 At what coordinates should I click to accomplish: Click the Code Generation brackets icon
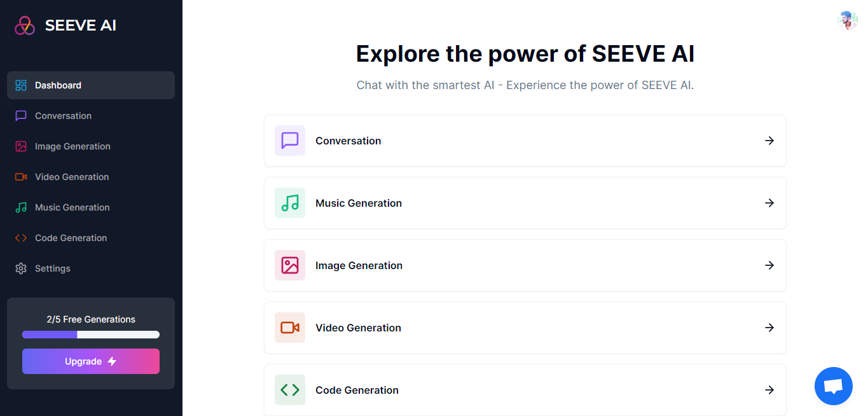coord(20,237)
